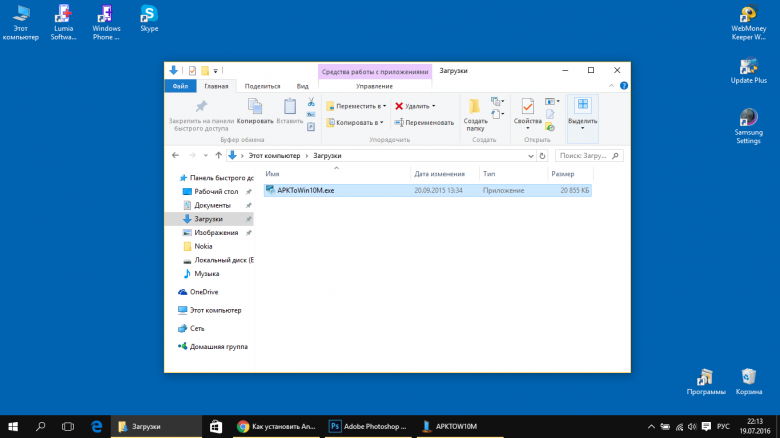
Task: Refresh the Загрузки folder view
Action: [542, 156]
